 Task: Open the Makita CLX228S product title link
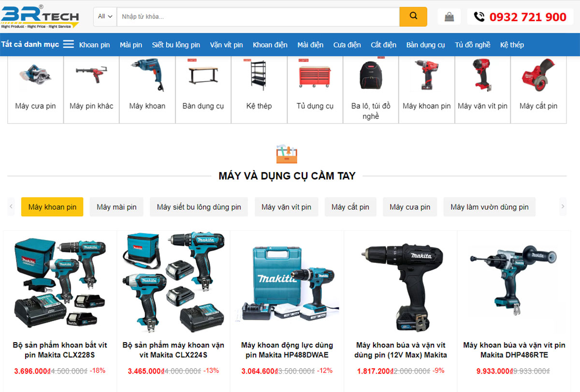(60, 350)
